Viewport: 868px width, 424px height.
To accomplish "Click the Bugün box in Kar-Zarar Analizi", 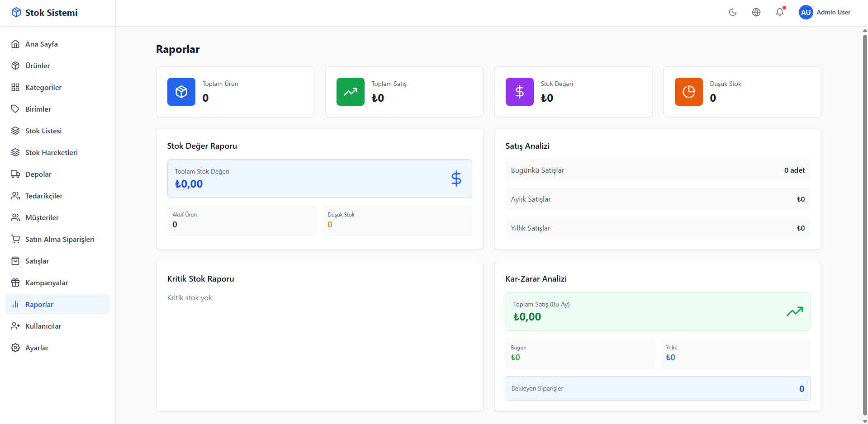I will [x=580, y=353].
